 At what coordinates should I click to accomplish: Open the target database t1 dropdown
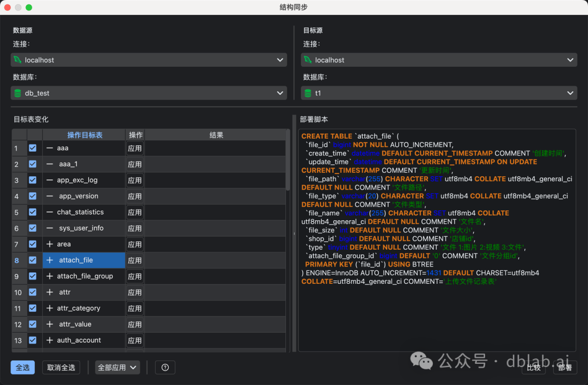click(439, 93)
